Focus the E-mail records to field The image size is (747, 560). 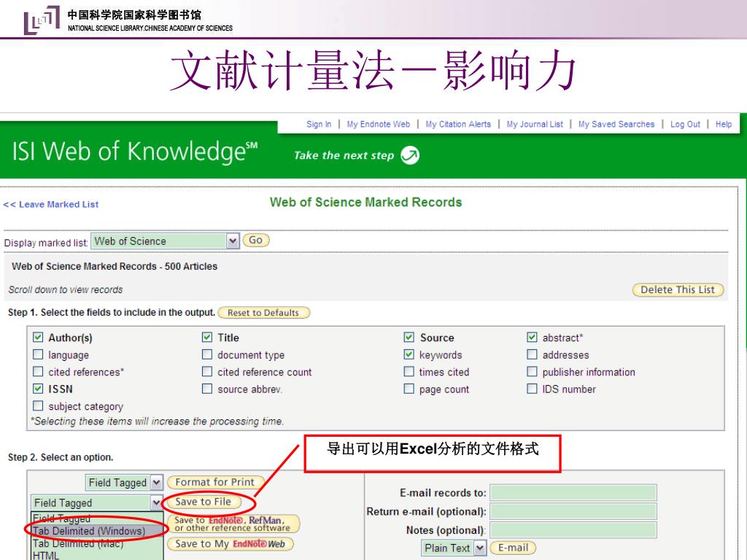(x=573, y=492)
